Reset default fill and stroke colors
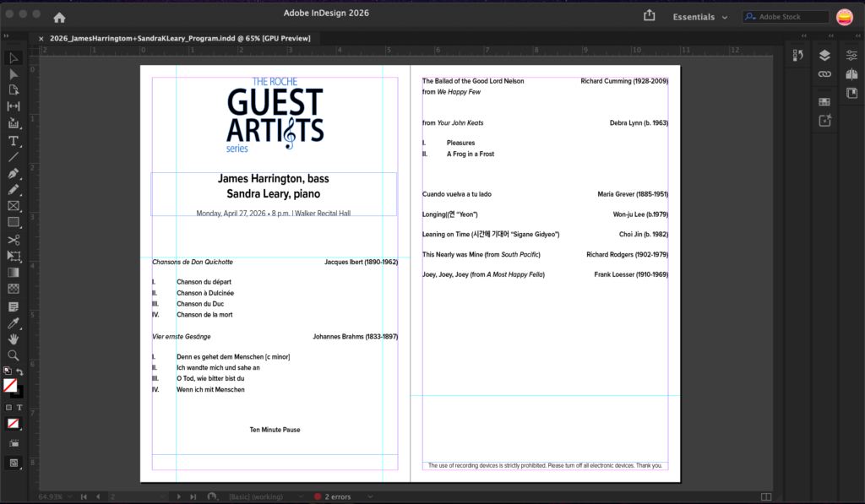 (8, 371)
